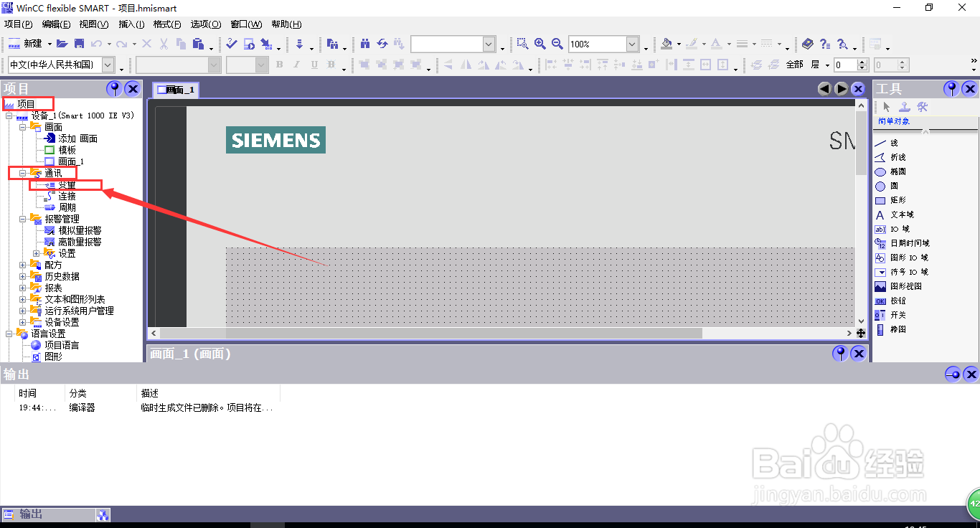Select the 圆 (circle) tool
The image size is (980, 528).
[886, 186]
